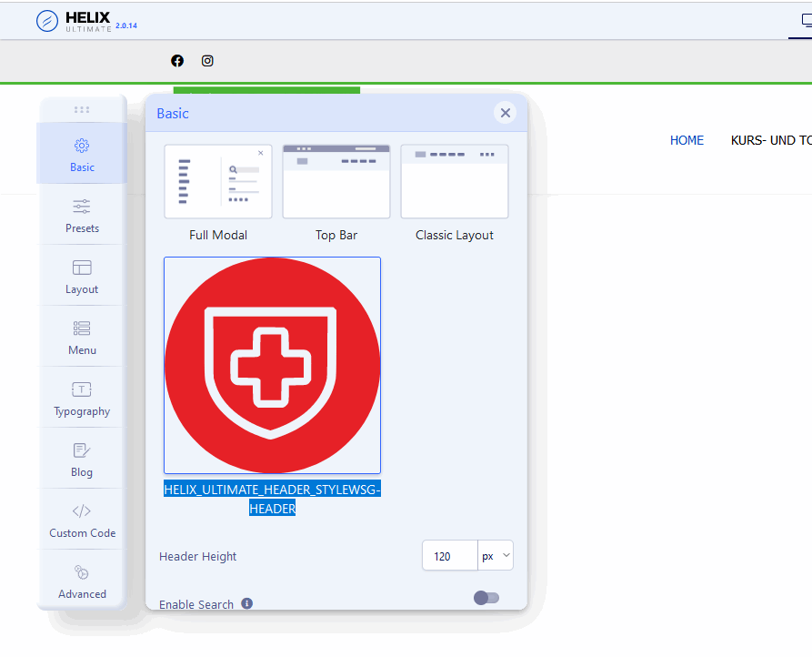Close the Basic panel
812x657 pixels.
[506, 113]
